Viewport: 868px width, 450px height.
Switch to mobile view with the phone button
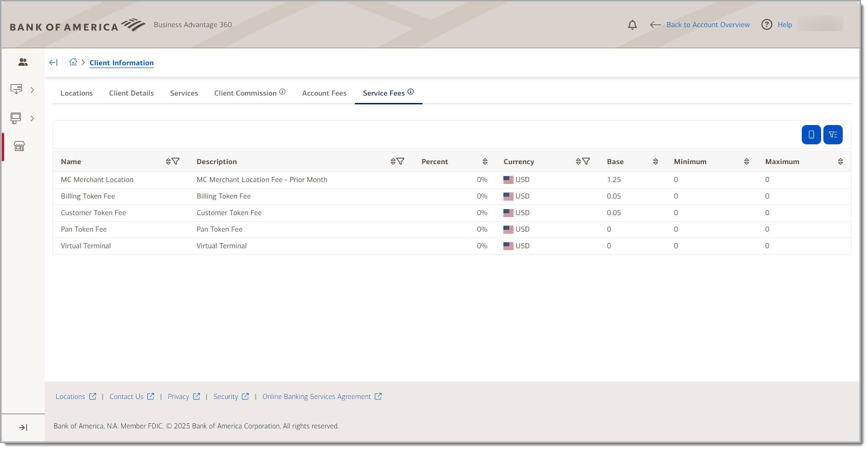point(811,134)
